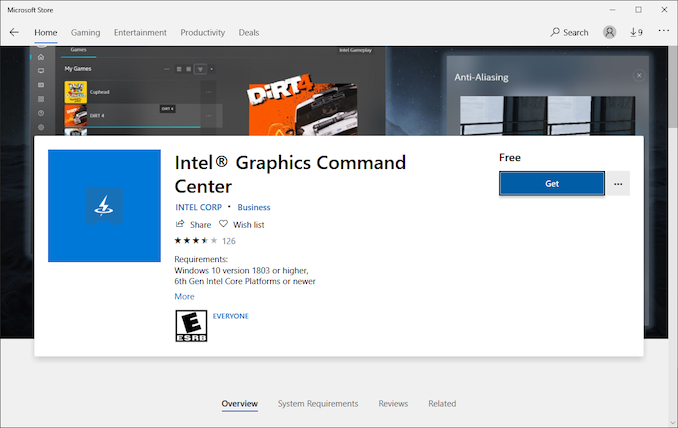Click the back arrow in Store header
The image size is (678, 428).
tap(14, 32)
